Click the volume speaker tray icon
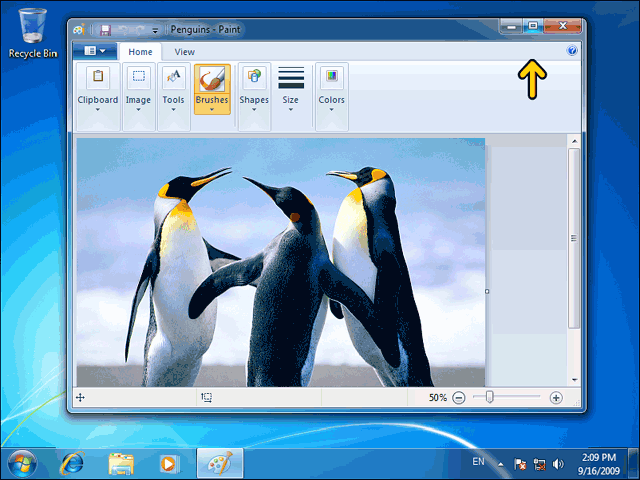This screenshot has height=480, width=640. point(558,464)
